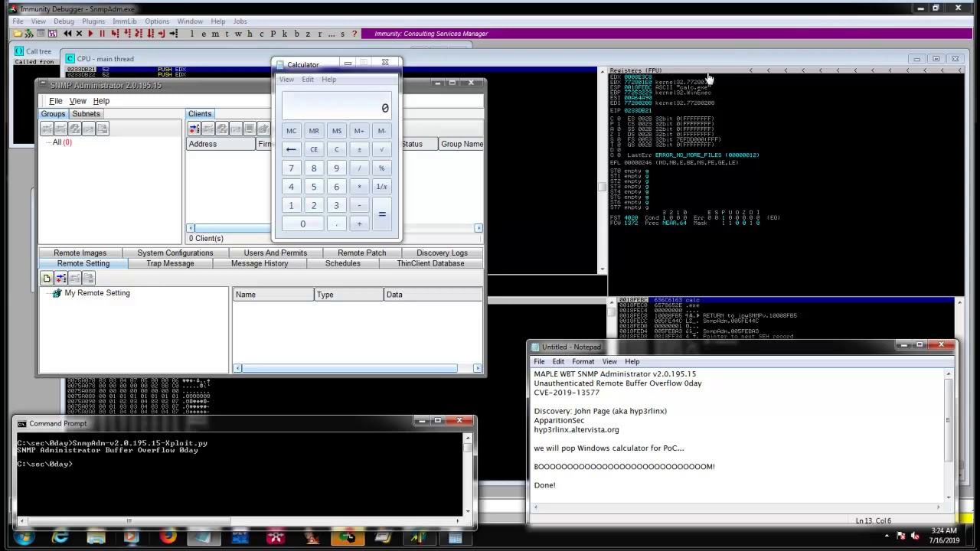Click the Restart program rewind icon
The image size is (980, 551).
(x=67, y=34)
